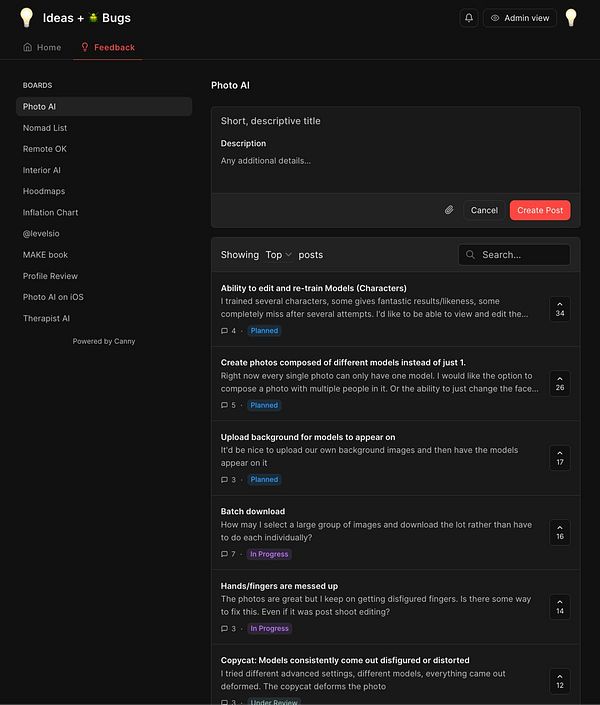The height and width of the screenshot is (705, 600).
Task: Click the eye icon in Admin view
Action: point(494,18)
